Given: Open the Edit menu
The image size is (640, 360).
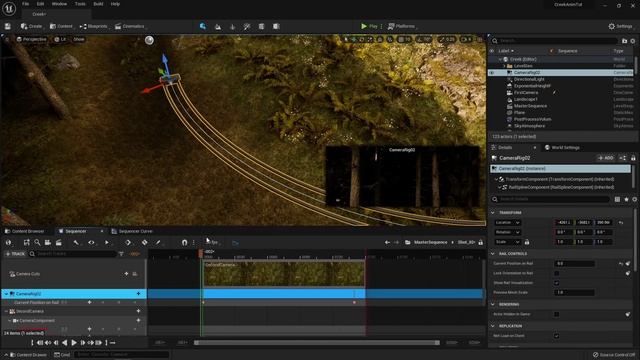Looking at the screenshot, I should [40, 4].
